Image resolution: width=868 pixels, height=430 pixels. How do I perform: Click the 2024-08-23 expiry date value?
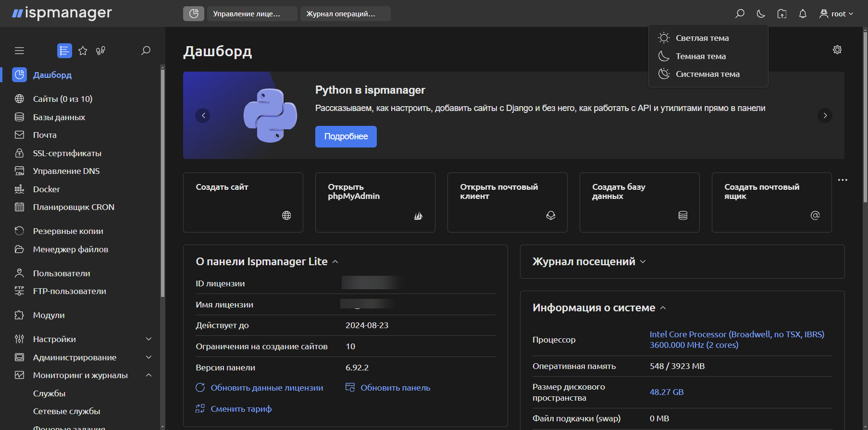pyautogui.click(x=367, y=325)
